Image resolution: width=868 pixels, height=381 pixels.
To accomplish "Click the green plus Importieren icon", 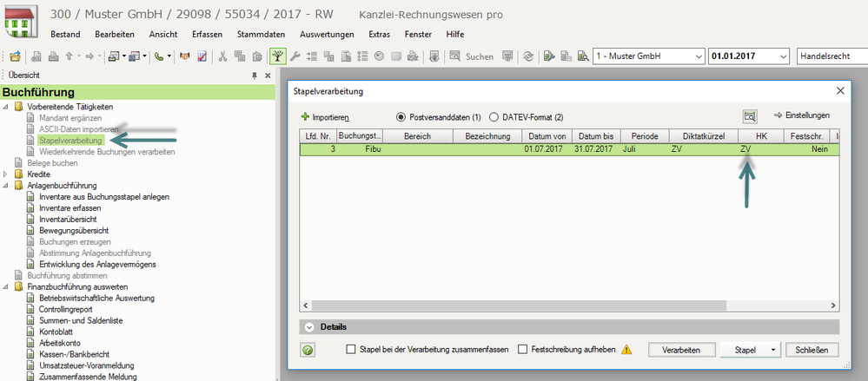I will tap(305, 116).
